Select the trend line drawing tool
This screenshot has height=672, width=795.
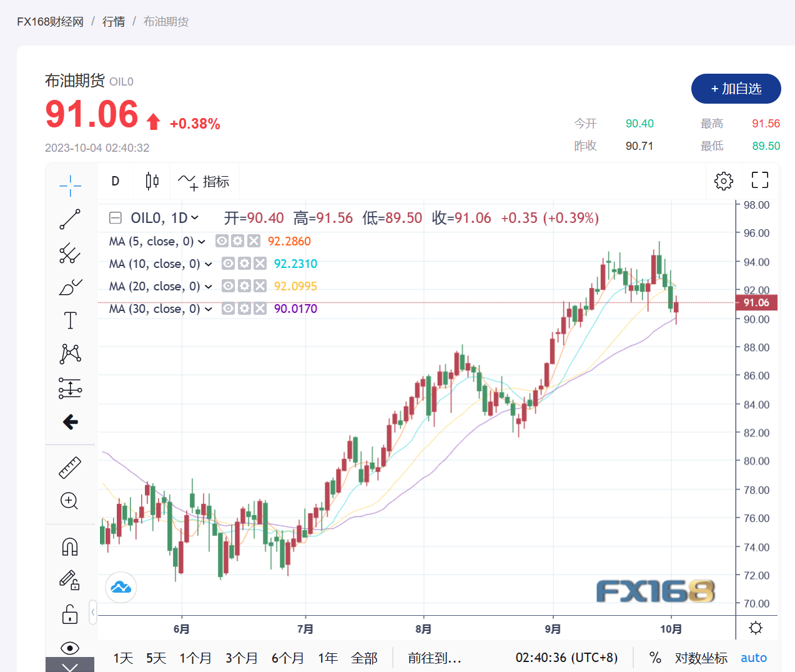70,219
